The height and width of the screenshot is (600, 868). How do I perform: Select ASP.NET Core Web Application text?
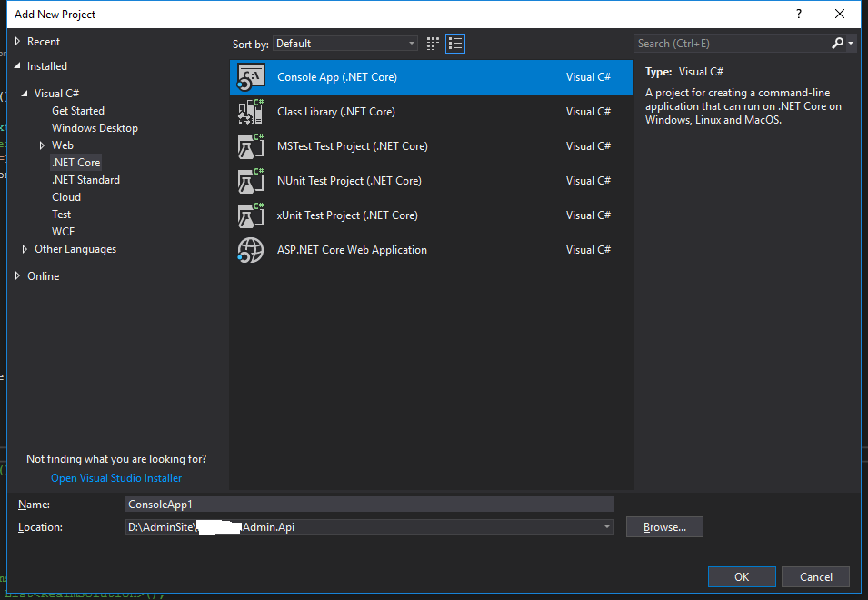pos(352,250)
